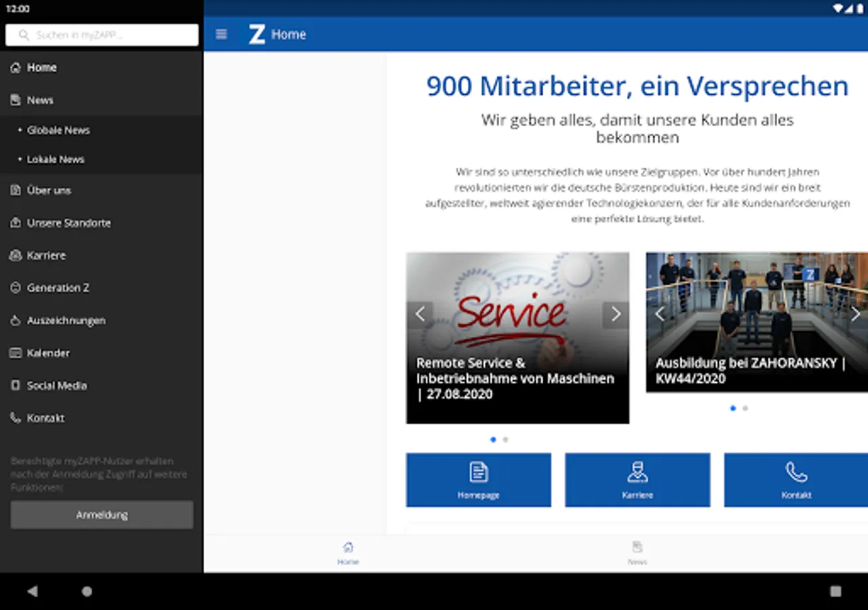The image size is (868, 610).
Task: Open Kontakt in sidebar menu
Action: point(102,418)
